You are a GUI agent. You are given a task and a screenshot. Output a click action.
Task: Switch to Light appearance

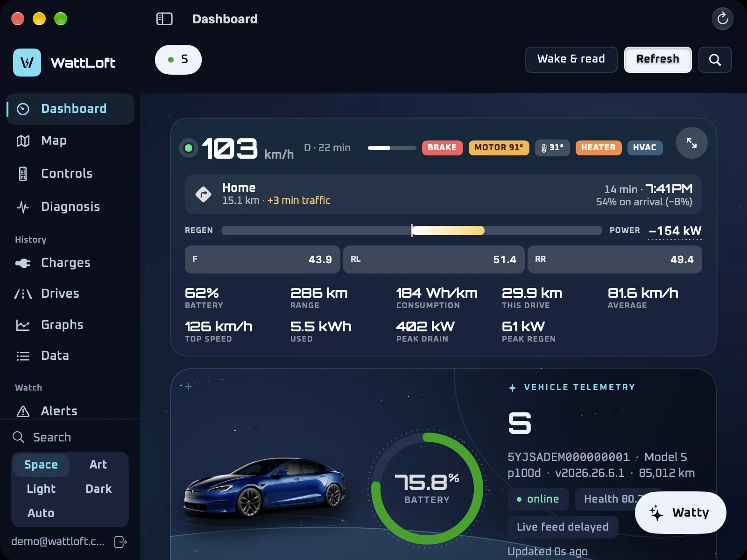coord(41,489)
